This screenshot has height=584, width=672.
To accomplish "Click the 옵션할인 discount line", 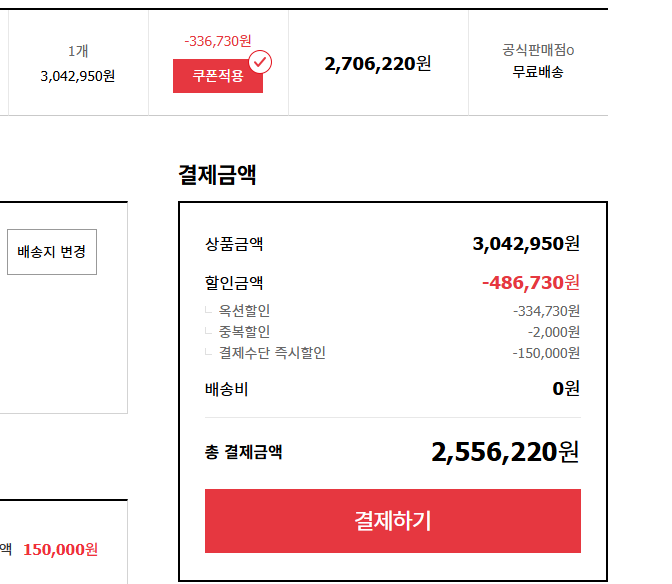I will pyautogui.click(x=244, y=311).
